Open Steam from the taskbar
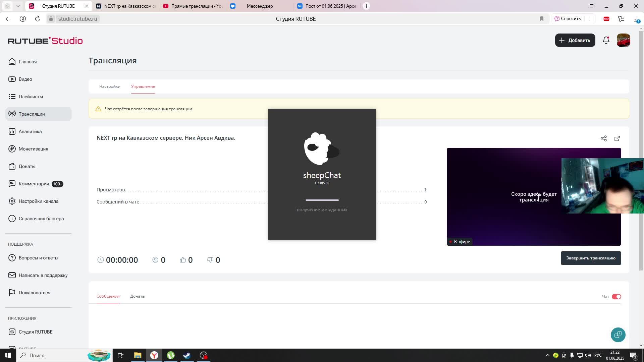This screenshot has width=644, height=362. click(187, 355)
